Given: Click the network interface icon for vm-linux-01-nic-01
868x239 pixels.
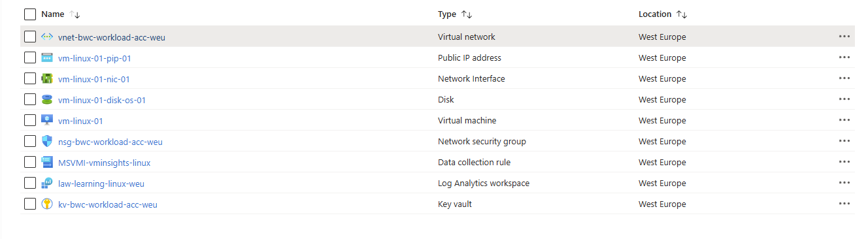Looking at the screenshot, I should tap(47, 79).
